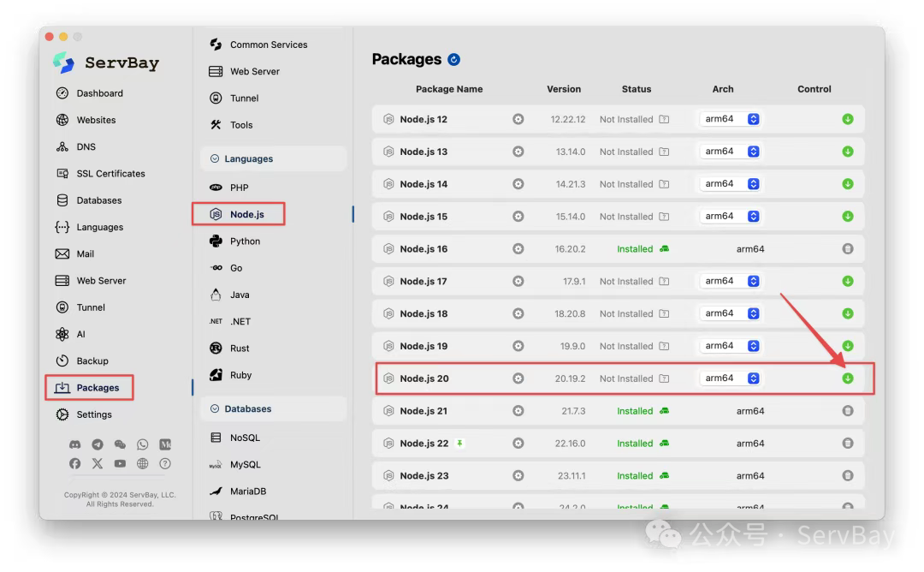This screenshot has width=924, height=572.
Task: Click Not Installed status of Node.js 15
Action: (626, 217)
